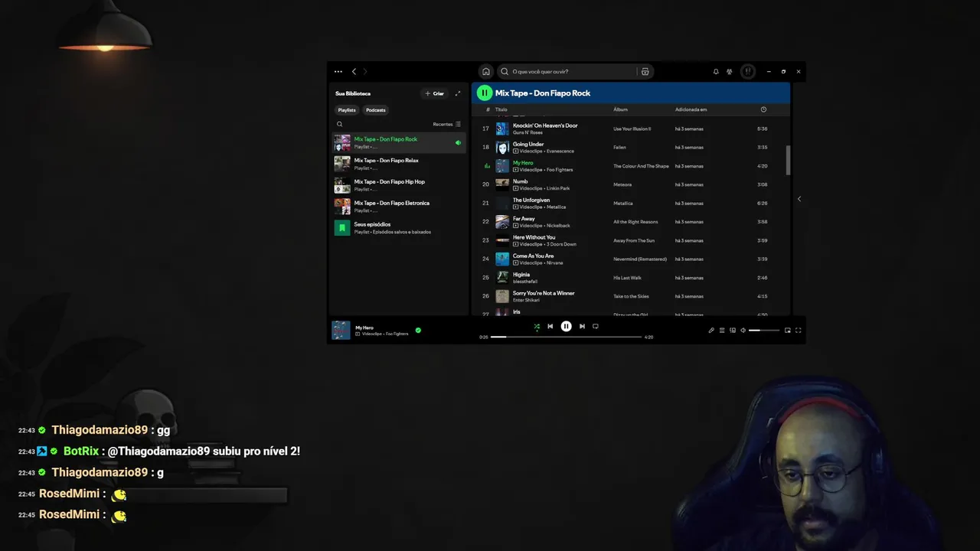Expand right sidebar with side arrow
Screen dimensions: 980x551
799,199
